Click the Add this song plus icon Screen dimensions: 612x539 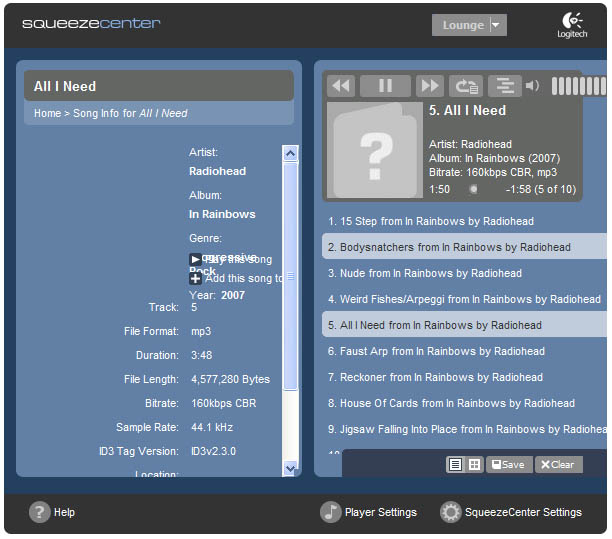pyautogui.click(x=195, y=279)
